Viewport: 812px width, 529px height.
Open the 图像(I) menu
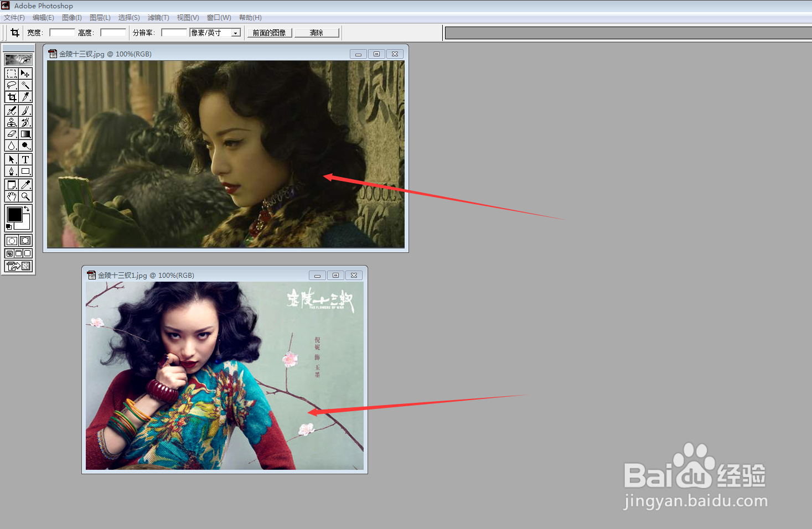[x=72, y=18]
